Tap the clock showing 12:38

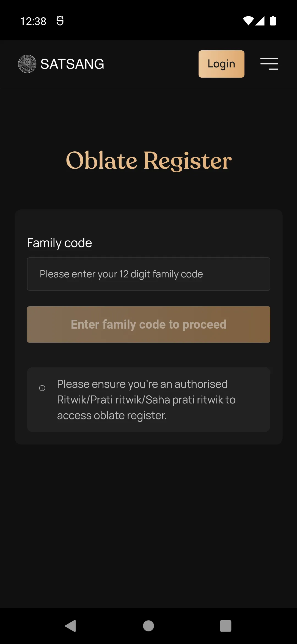pyautogui.click(x=33, y=21)
